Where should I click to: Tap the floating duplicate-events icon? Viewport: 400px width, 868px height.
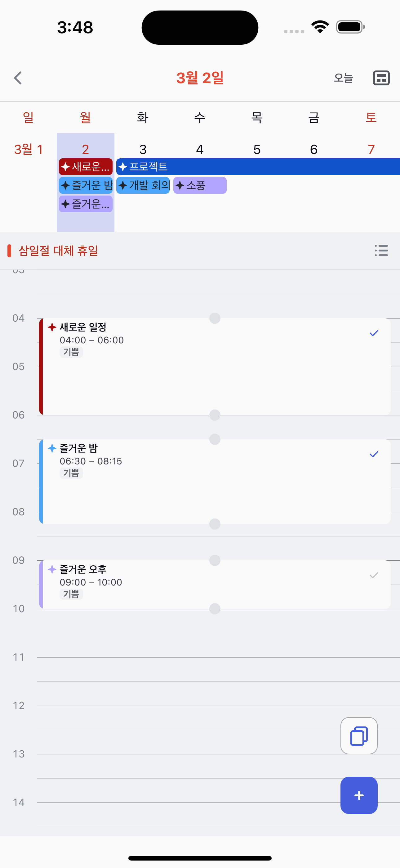pos(358,735)
